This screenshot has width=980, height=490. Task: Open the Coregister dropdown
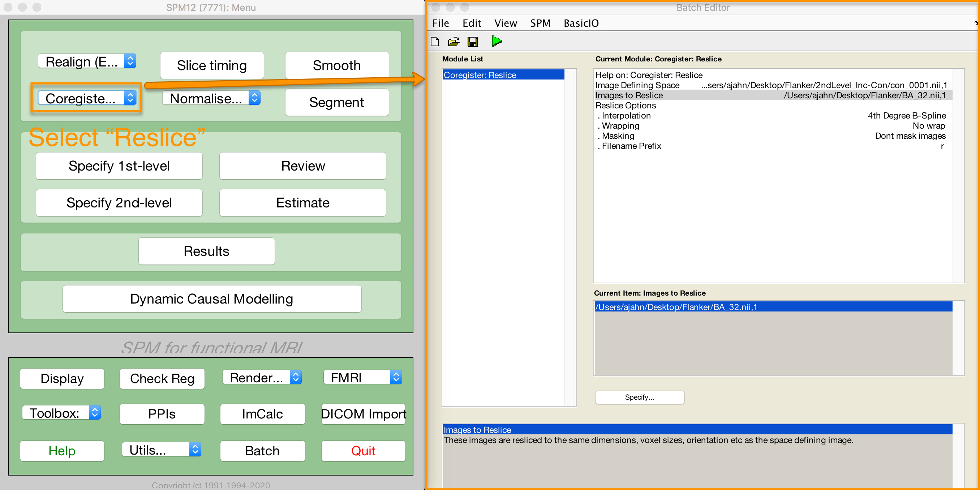[87, 98]
